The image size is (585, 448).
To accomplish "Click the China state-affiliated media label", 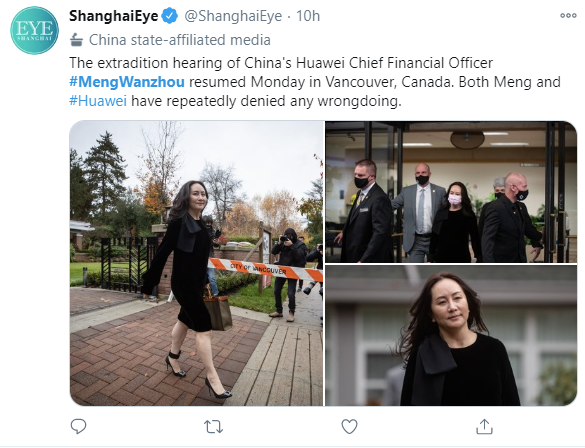I will (x=179, y=40).
